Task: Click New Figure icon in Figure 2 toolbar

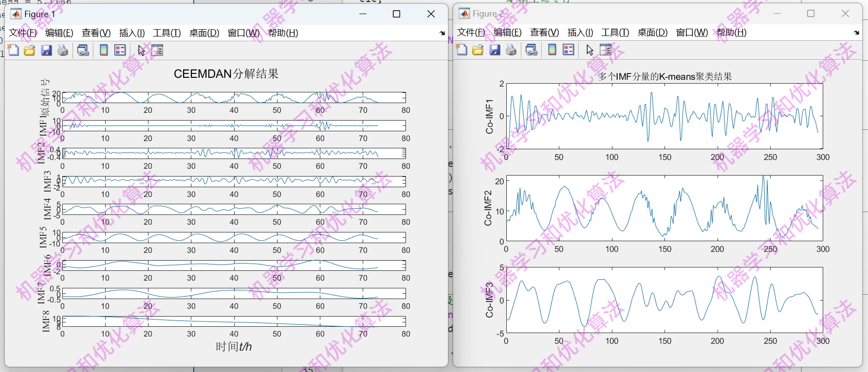Action: (x=462, y=50)
